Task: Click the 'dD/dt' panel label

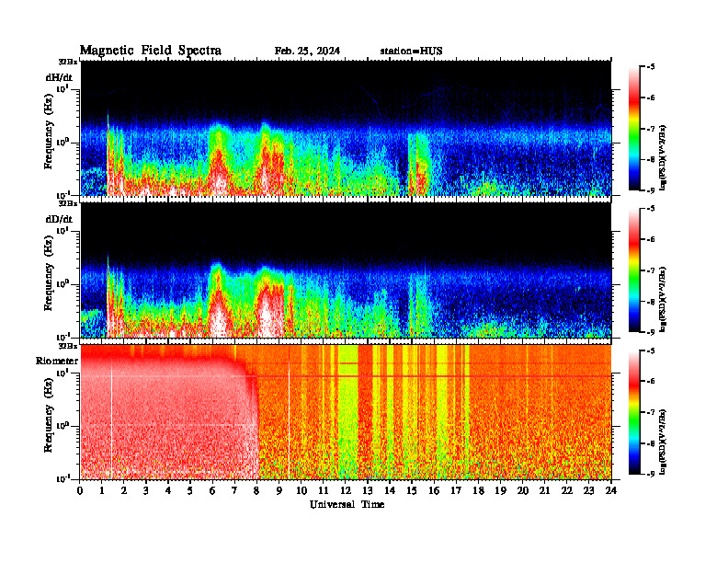Action: click(x=59, y=219)
